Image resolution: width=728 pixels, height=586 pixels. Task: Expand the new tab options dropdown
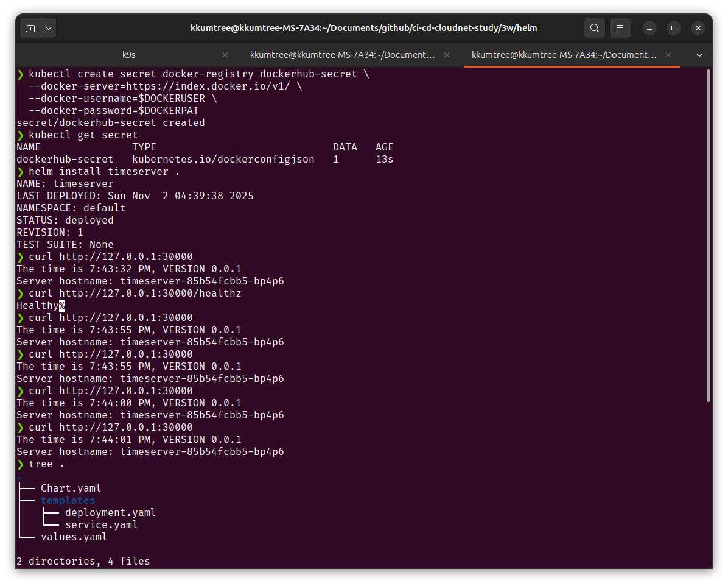point(49,29)
